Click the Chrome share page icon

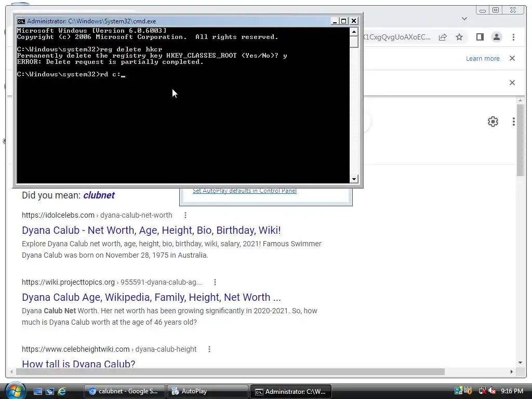(x=443, y=37)
